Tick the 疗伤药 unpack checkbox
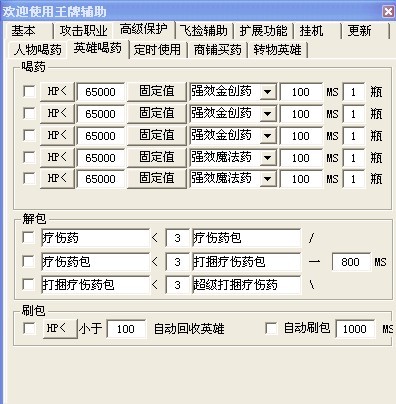 point(28,238)
